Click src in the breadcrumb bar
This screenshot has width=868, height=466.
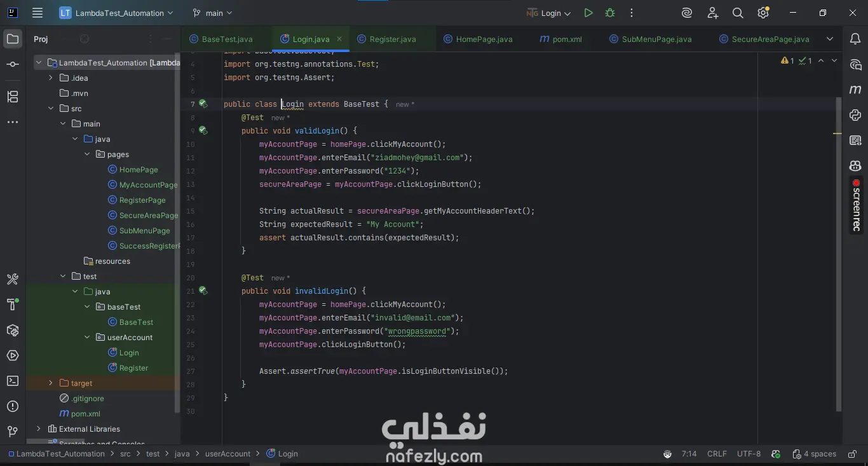click(125, 454)
